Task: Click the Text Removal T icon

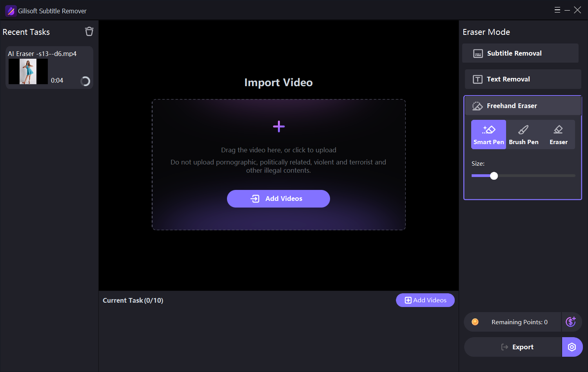Action: [x=477, y=79]
